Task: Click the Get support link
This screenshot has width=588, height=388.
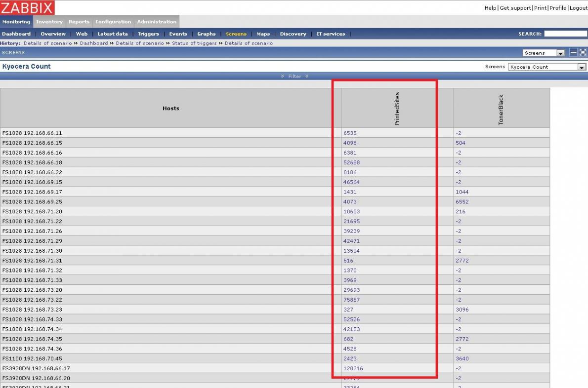Action: (x=515, y=8)
